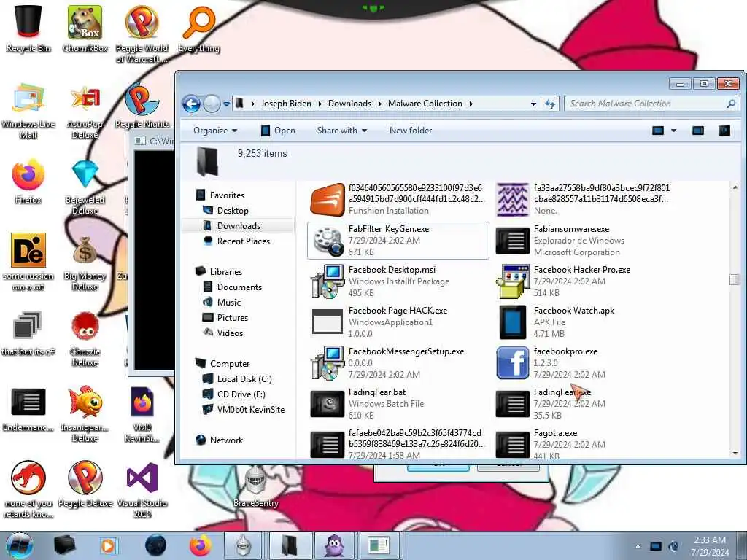
Task: Select the Facebook Hacker Pro.exe icon
Action: click(x=513, y=281)
